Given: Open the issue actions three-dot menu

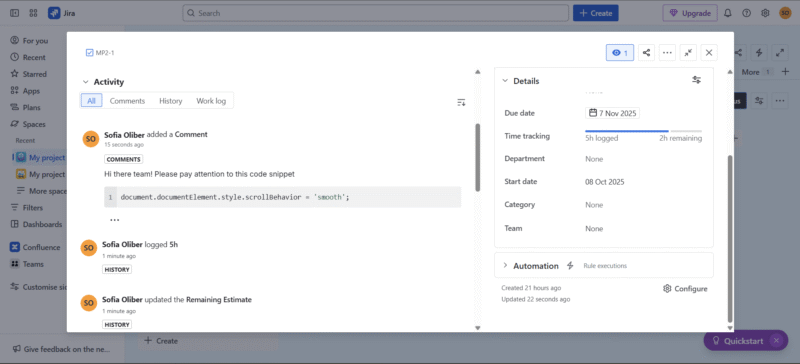Looking at the screenshot, I should pyautogui.click(x=667, y=53).
